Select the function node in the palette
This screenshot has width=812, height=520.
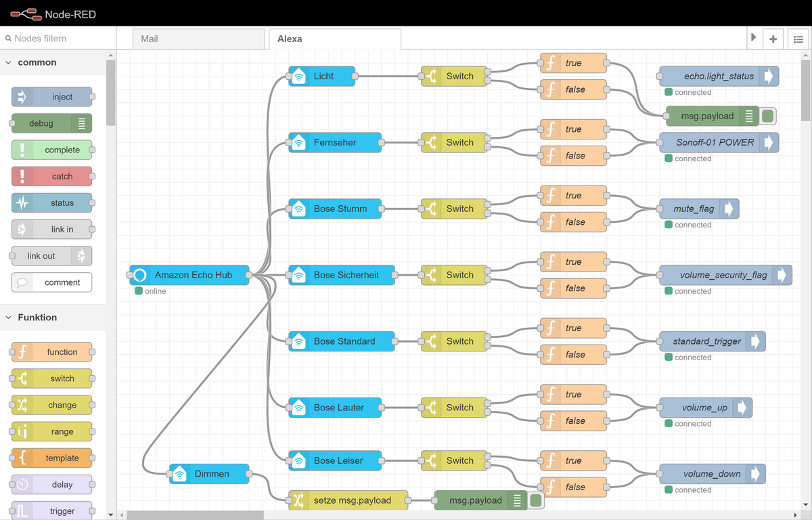coord(52,352)
